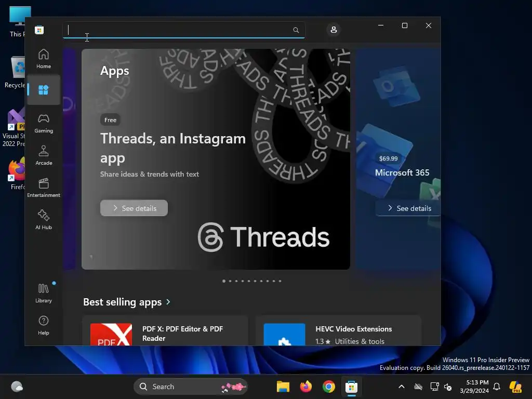Viewport: 532px width, 399px height.
Task: Open HEVC Video Extensions listing
Action: pos(338,331)
